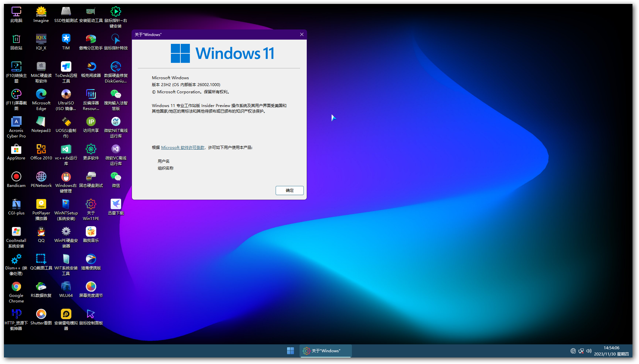This screenshot has height=364, width=639.
Task: Open RS数据恢复 desktop icon
Action: point(41,289)
